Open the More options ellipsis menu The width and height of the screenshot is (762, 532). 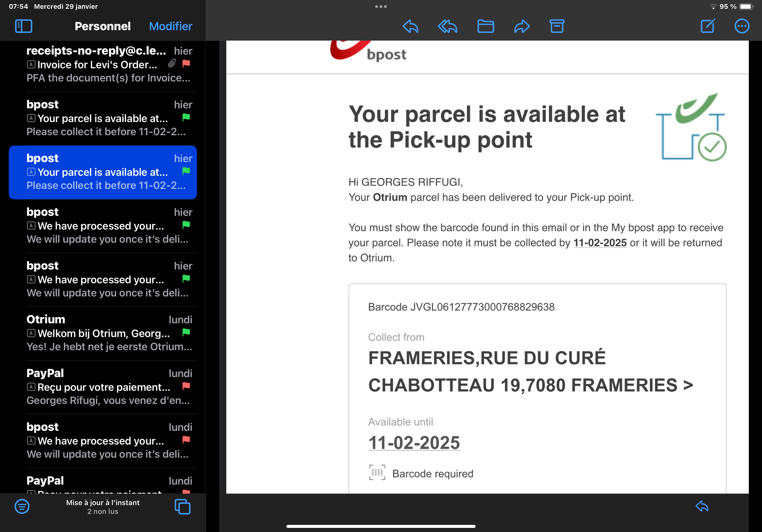click(741, 26)
